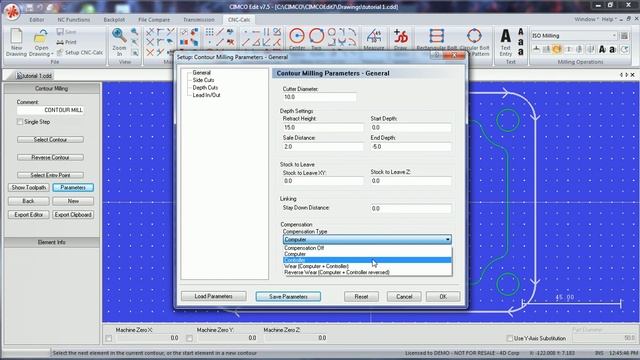Switch to the NC Functions tab
Viewport: 640px width, 360px height.
(x=73, y=20)
